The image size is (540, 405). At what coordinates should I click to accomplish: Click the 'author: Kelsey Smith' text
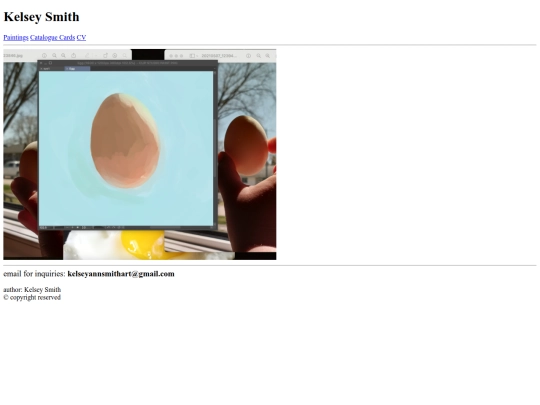tap(32, 290)
